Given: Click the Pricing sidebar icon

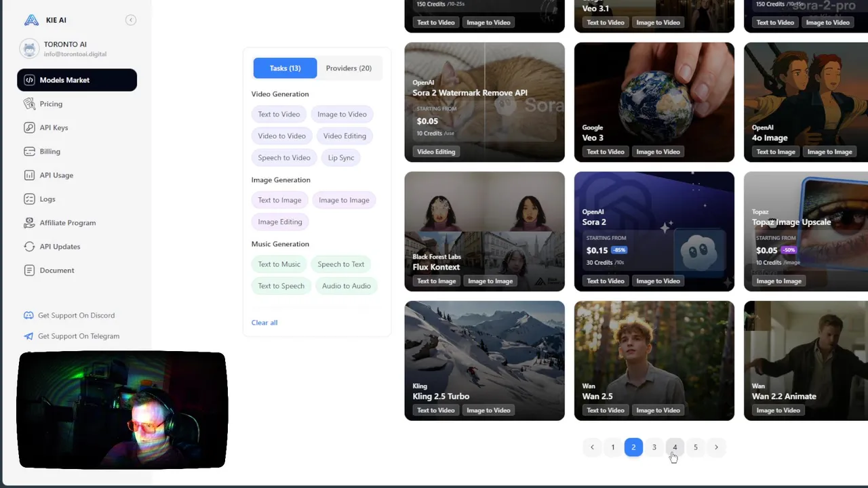Looking at the screenshot, I should click(x=29, y=104).
